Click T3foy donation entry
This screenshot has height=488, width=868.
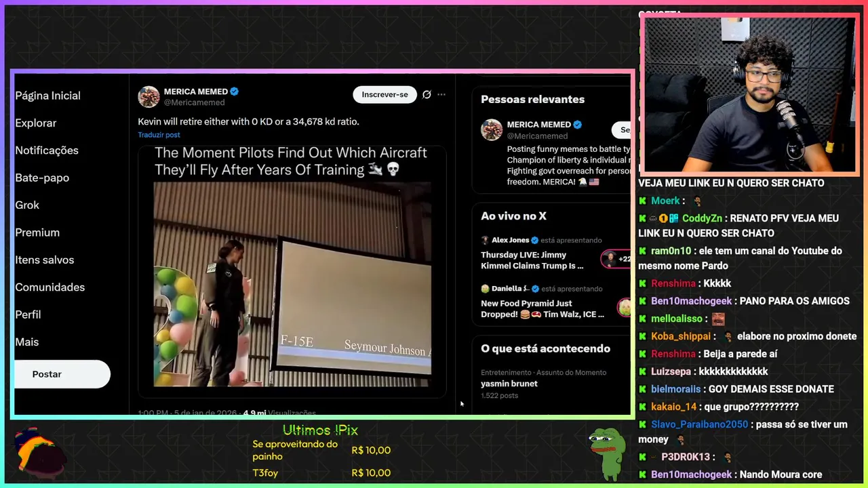(265, 473)
